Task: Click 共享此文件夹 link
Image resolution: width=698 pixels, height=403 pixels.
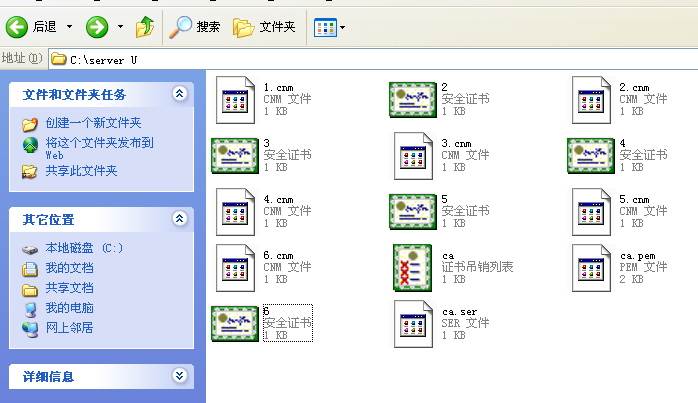Action: (x=81, y=171)
